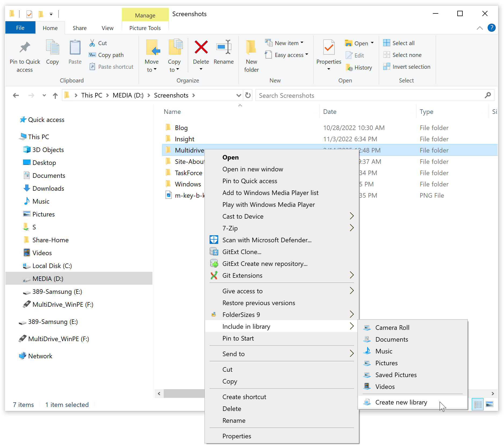Screen dimensions: 504x448
Task: Click the search magnifier icon
Action: tap(488, 95)
